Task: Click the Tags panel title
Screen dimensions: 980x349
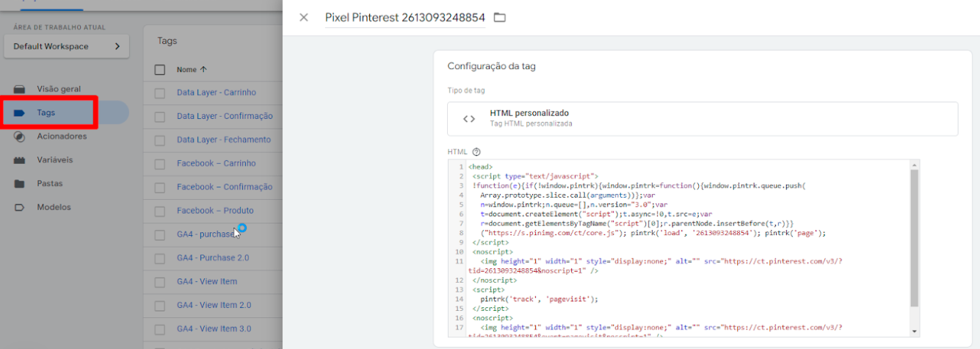Action: coord(167,41)
